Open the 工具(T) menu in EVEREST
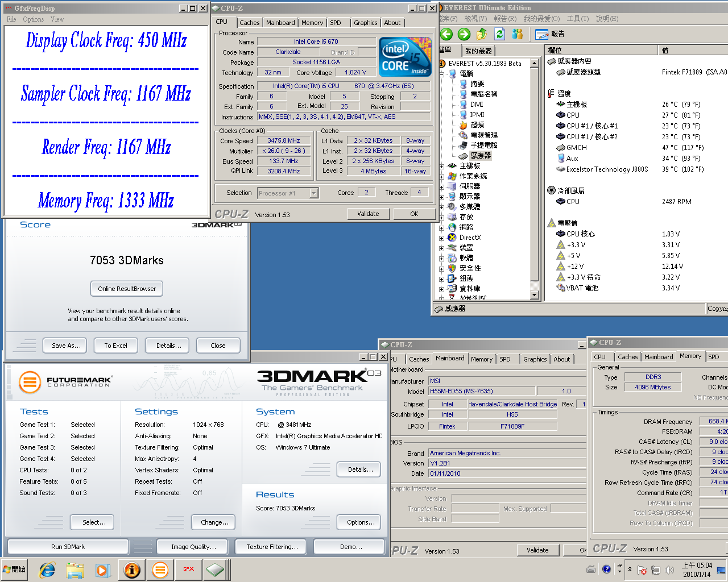This screenshot has width=728, height=582. 578,19
